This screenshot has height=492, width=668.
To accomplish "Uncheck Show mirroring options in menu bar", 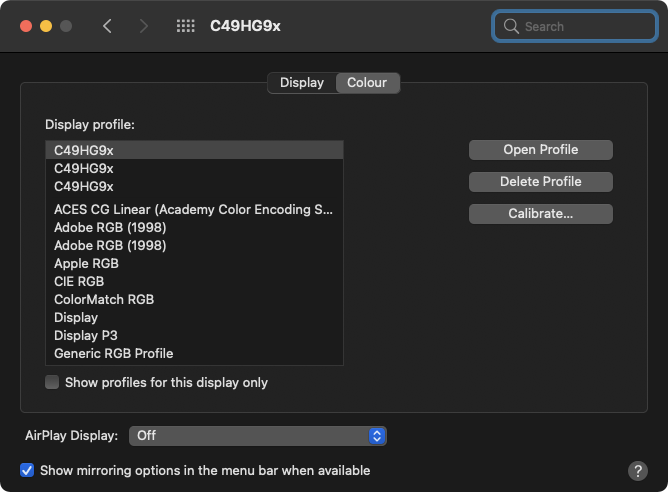I will [x=27, y=470].
